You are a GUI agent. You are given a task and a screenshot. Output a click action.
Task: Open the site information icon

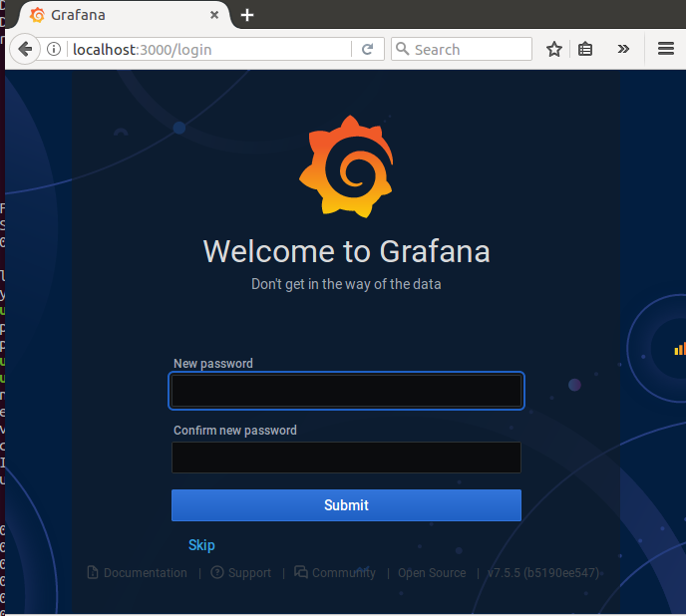coord(54,49)
